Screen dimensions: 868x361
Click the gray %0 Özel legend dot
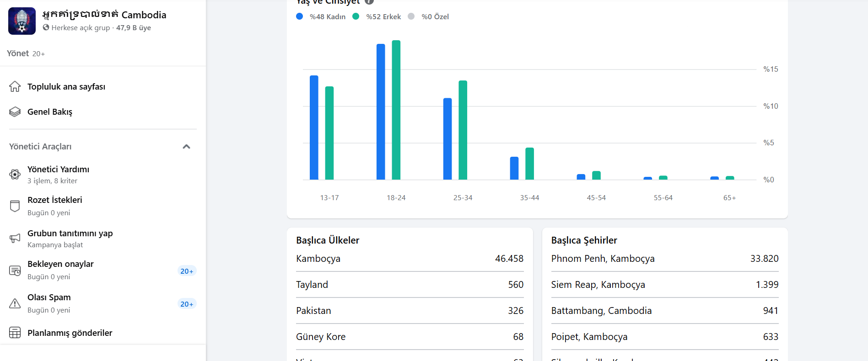pyautogui.click(x=411, y=16)
